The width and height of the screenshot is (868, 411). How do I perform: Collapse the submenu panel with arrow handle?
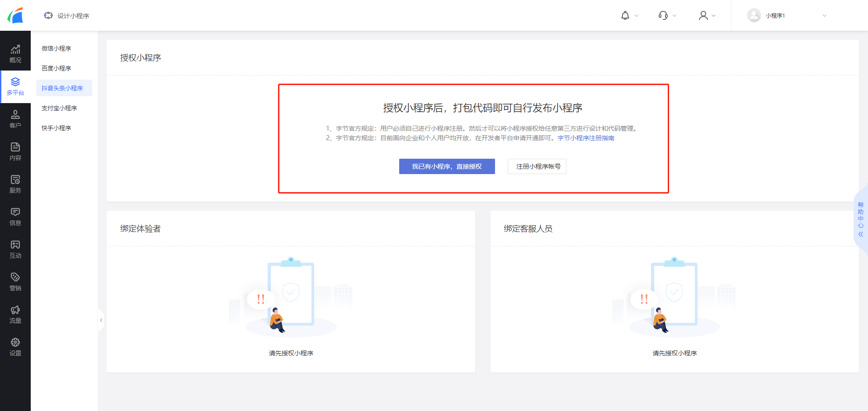click(101, 320)
